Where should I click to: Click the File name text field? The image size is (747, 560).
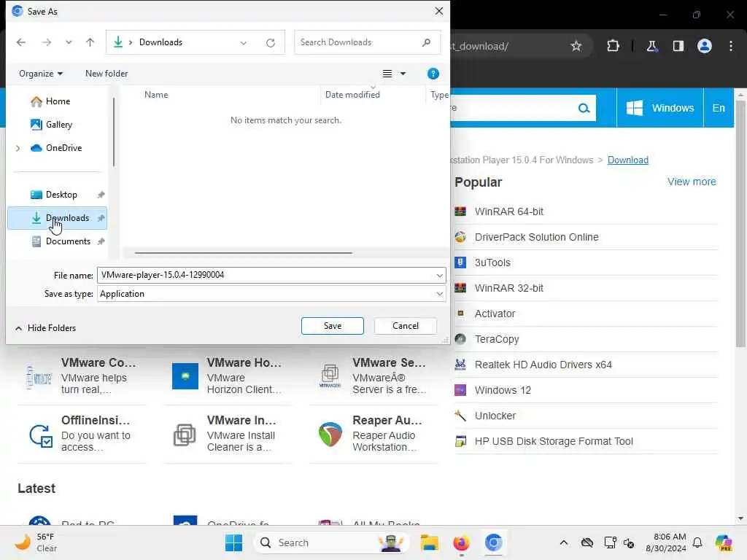tap(266, 275)
